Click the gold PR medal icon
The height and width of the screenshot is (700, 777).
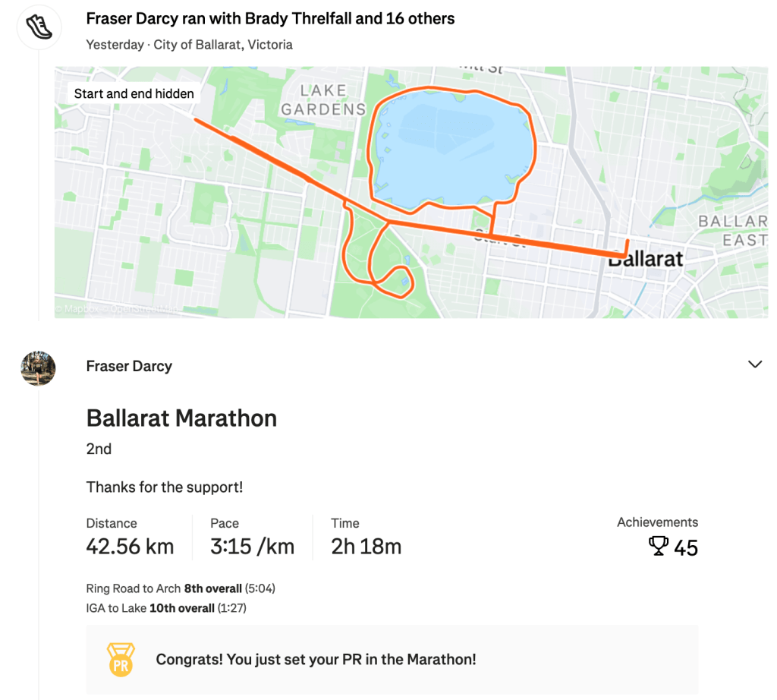[x=121, y=659]
